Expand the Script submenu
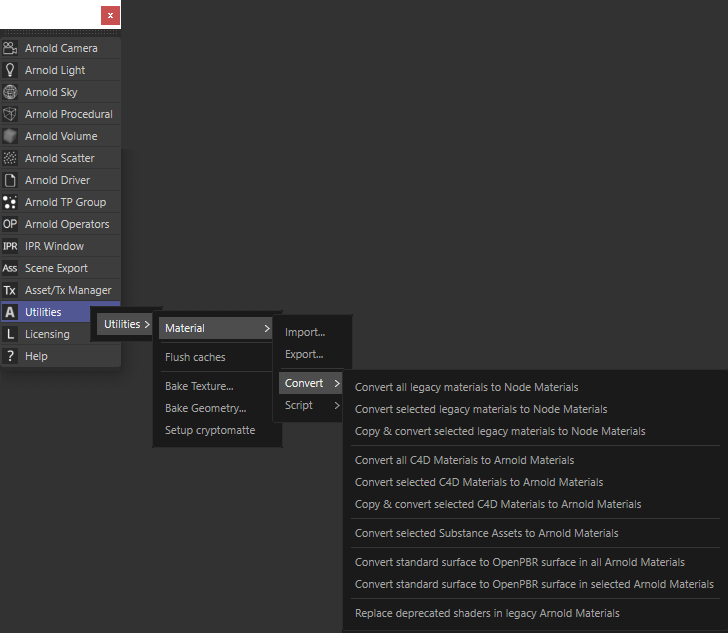 tap(311, 405)
